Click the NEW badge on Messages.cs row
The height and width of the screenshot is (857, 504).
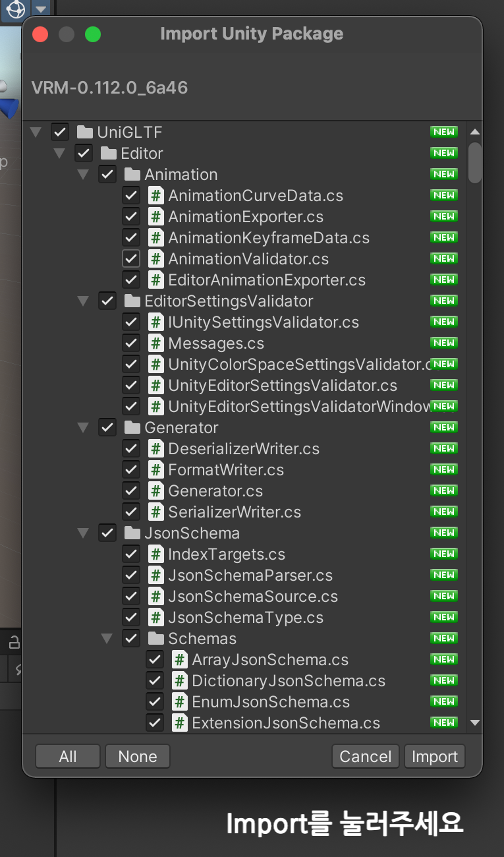443,343
